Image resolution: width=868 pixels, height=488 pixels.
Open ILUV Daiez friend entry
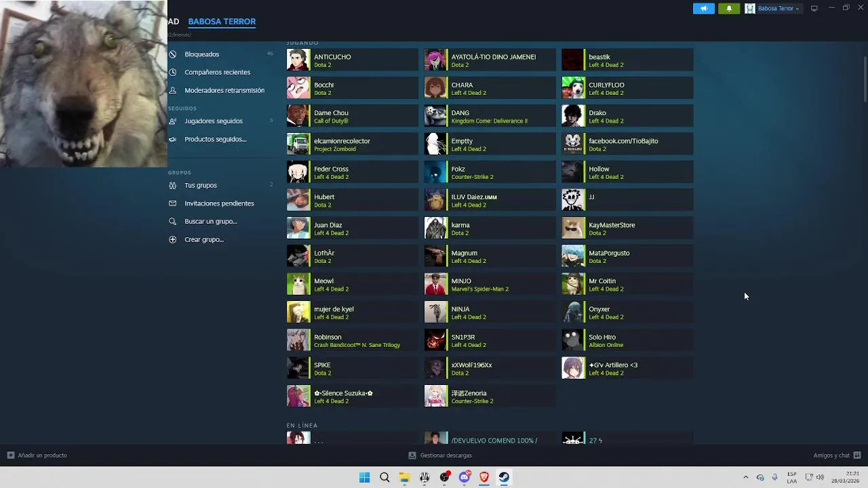pyautogui.click(x=490, y=200)
